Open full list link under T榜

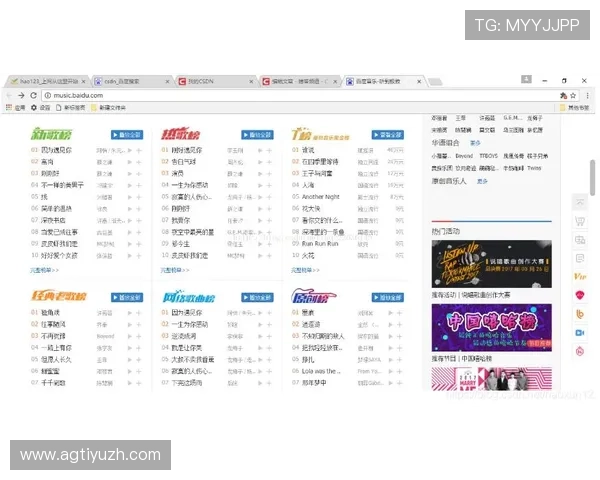[305, 270]
